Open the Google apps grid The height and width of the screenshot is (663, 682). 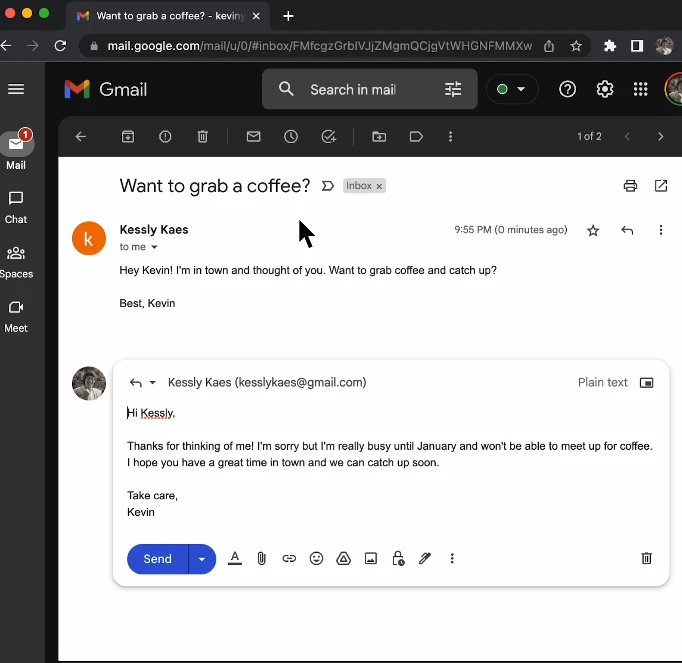click(x=640, y=89)
